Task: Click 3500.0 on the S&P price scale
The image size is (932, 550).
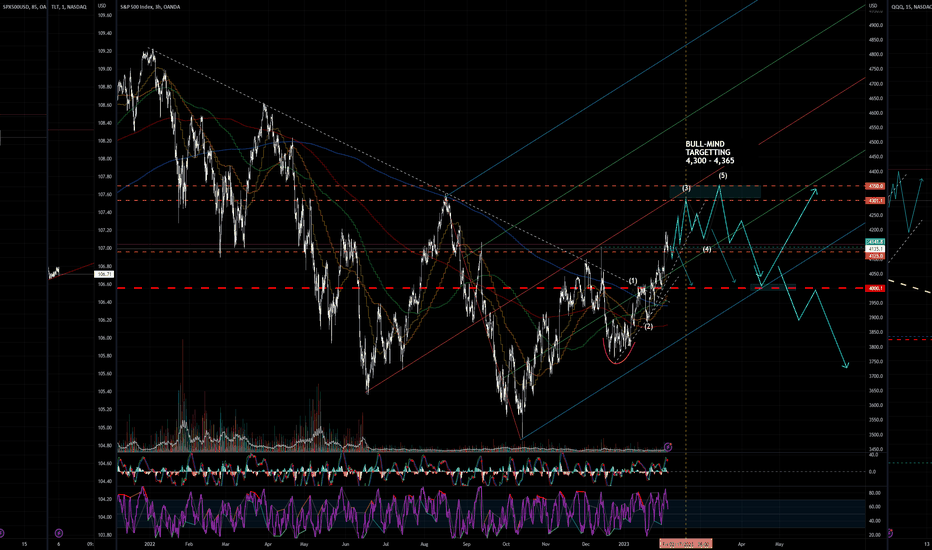Action: pos(876,435)
